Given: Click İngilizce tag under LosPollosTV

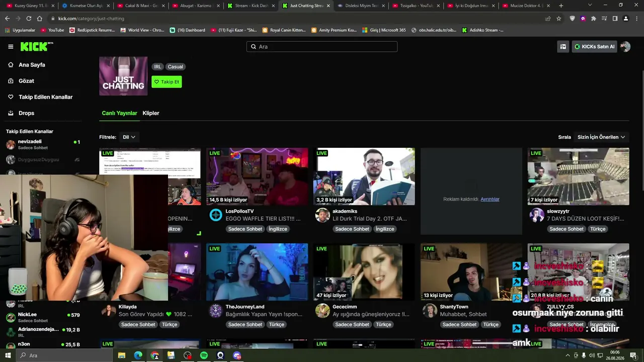Looking at the screenshot, I should point(278,229).
